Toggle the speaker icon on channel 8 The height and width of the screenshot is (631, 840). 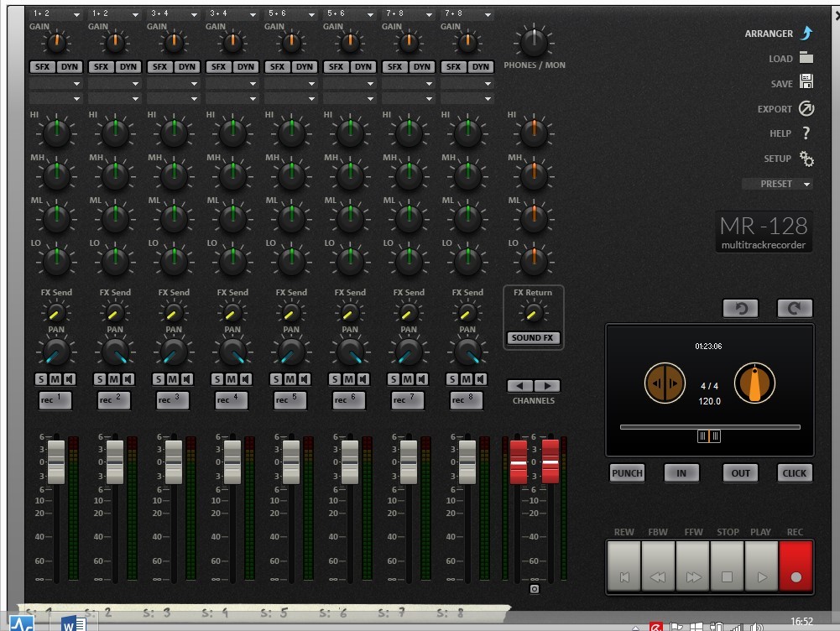coord(481,379)
